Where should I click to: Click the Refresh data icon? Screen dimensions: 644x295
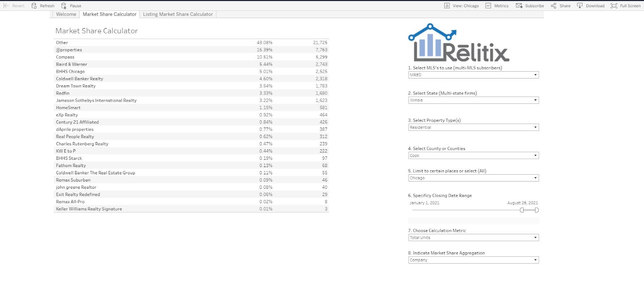[34, 6]
